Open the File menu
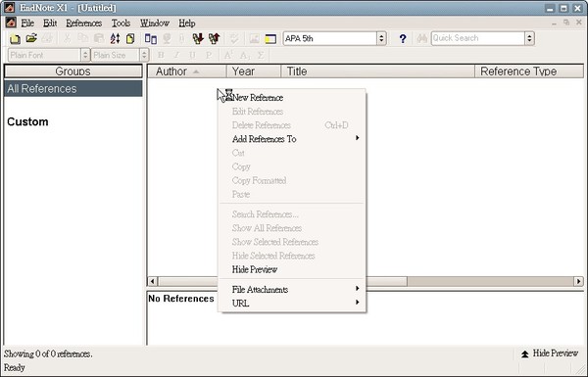The width and height of the screenshot is (588, 377). point(27,23)
